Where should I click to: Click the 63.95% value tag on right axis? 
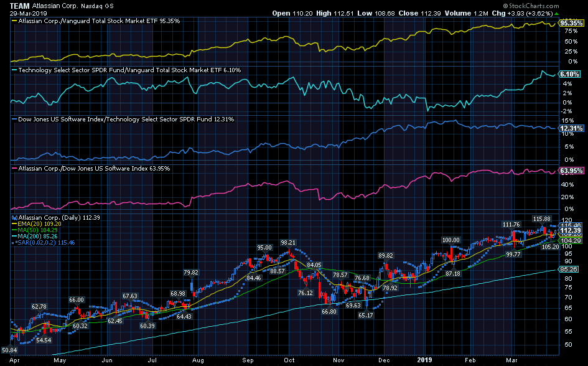click(x=571, y=171)
